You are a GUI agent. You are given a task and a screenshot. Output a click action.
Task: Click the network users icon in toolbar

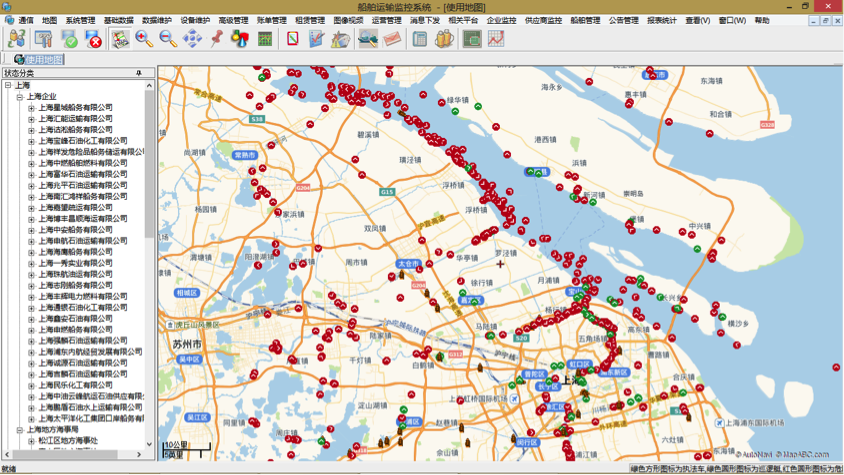[x=17, y=39]
